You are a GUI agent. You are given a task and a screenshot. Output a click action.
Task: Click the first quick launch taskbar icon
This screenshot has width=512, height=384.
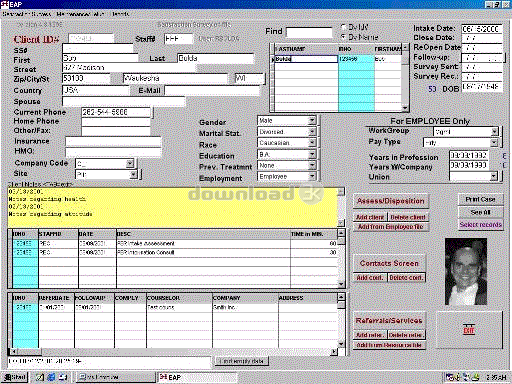coord(40,377)
